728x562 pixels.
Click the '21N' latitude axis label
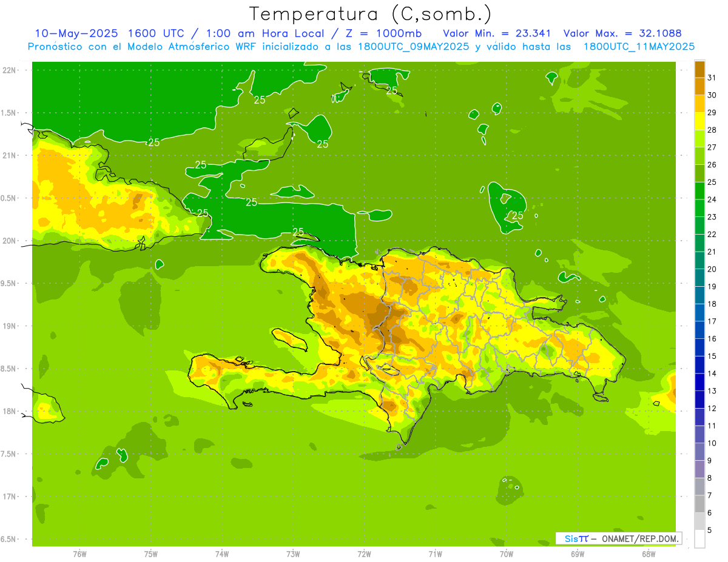10,155
